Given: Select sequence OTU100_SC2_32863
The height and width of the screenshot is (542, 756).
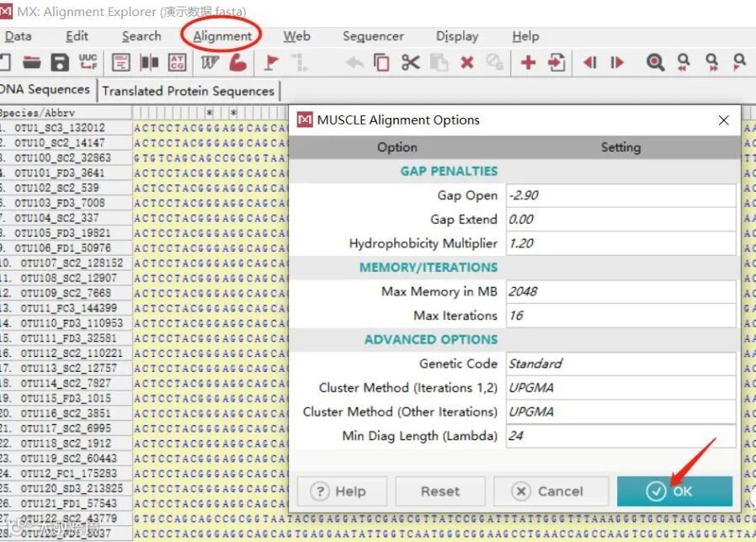Looking at the screenshot, I should [x=62, y=157].
